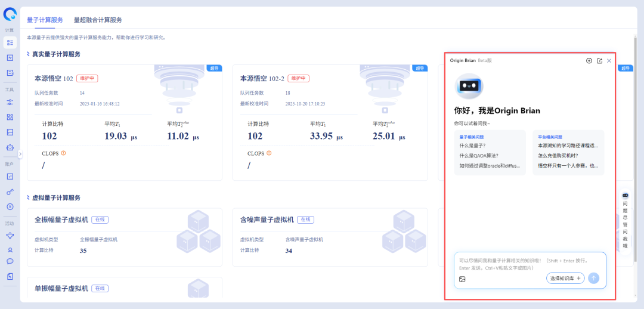Ask the oracle和diffus... suggested question
This screenshot has height=309, width=644.
coord(490,166)
